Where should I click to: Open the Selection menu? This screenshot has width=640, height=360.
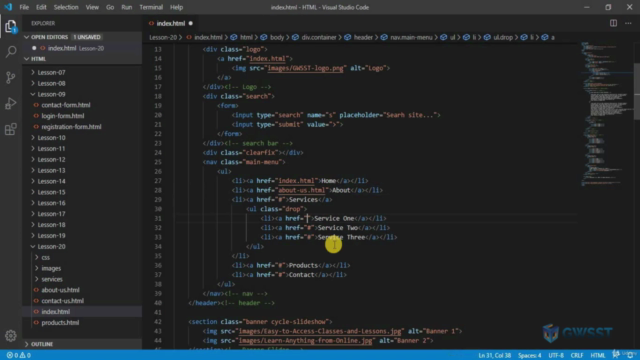coord(66,7)
